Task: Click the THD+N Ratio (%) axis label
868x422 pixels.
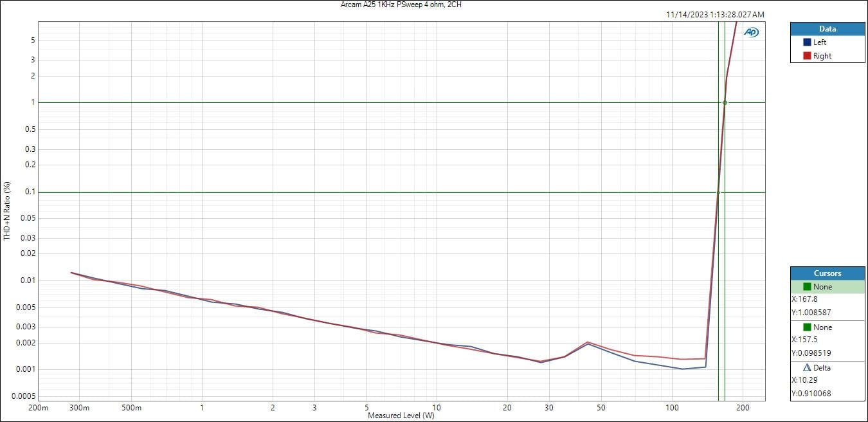Action: (x=7, y=211)
